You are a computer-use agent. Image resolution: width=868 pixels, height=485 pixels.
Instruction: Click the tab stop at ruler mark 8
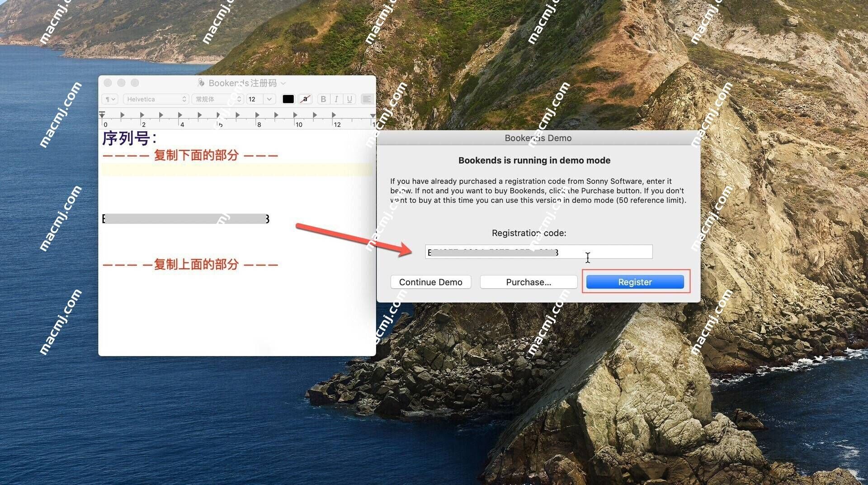[x=257, y=115]
